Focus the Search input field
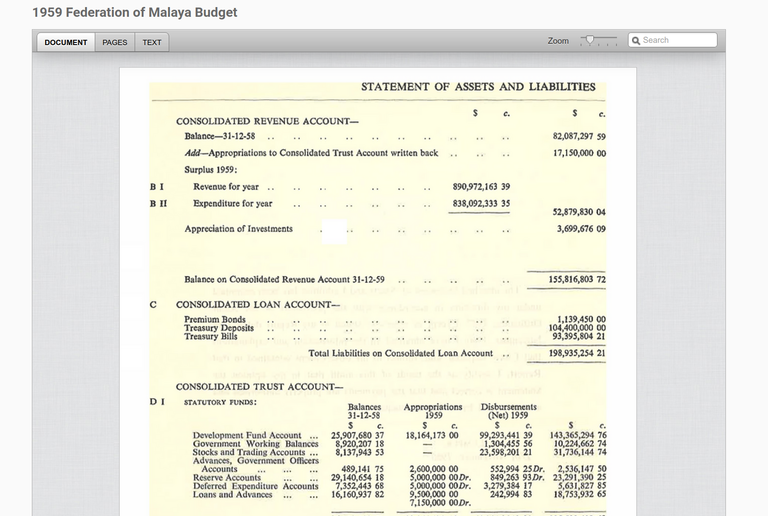Viewport: 768px width, 516px height. click(678, 41)
